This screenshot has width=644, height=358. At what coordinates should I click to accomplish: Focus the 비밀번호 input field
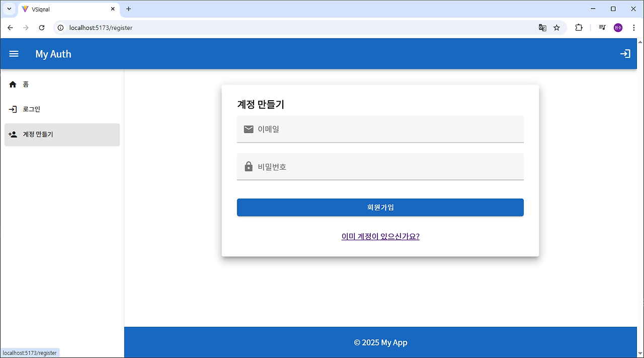(x=380, y=167)
